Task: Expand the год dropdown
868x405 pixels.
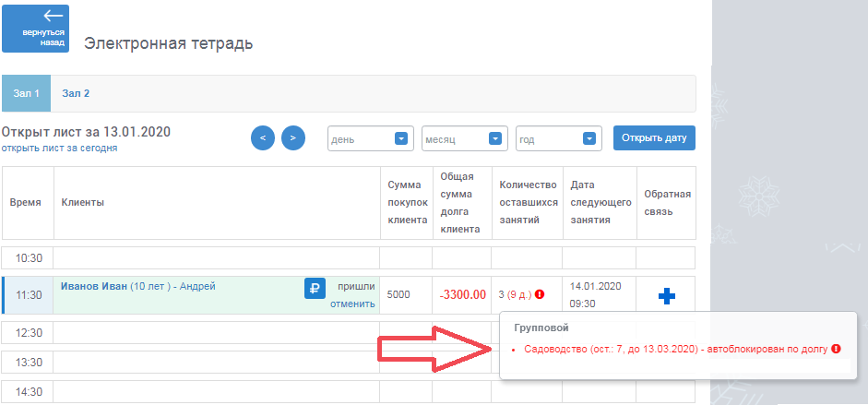Action: pyautogui.click(x=559, y=138)
